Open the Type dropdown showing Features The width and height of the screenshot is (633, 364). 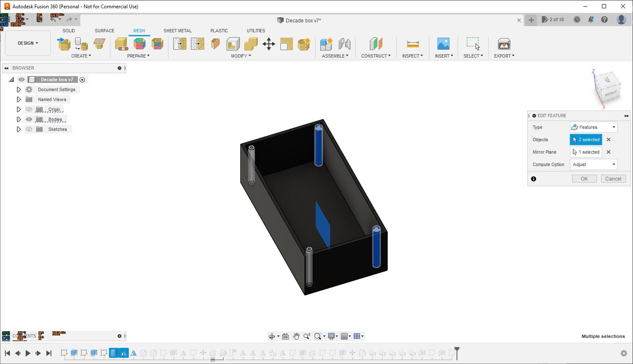[x=594, y=127]
